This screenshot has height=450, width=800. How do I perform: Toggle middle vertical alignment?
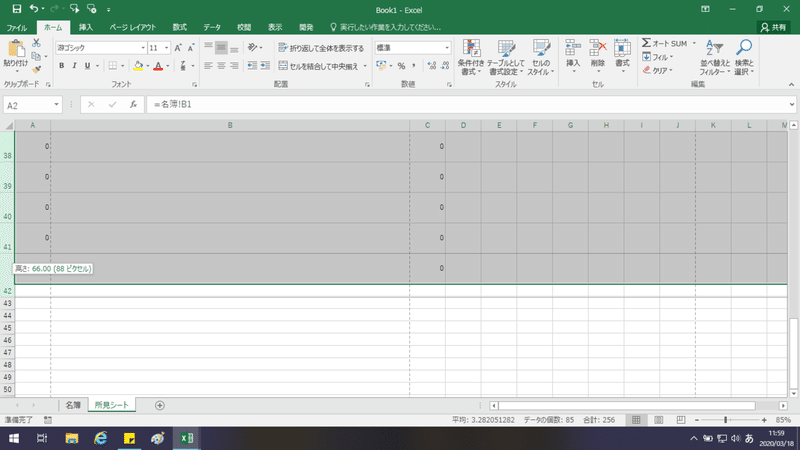tap(221, 48)
